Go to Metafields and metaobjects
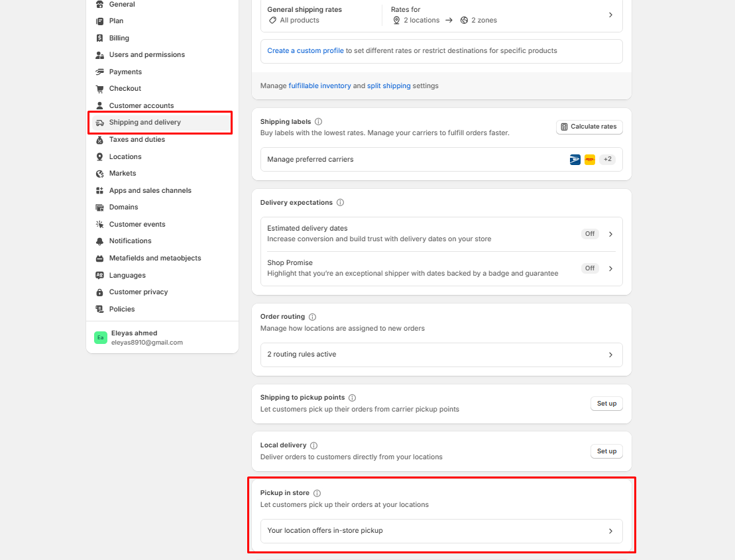Image resolution: width=735 pixels, height=560 pixels. click(x=154, y=258)
